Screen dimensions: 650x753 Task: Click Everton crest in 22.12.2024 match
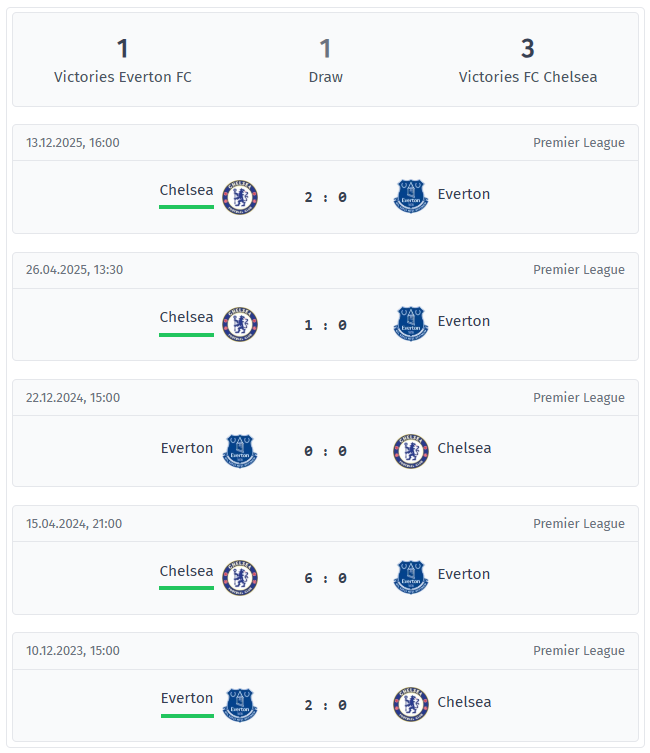coord(240,451)
